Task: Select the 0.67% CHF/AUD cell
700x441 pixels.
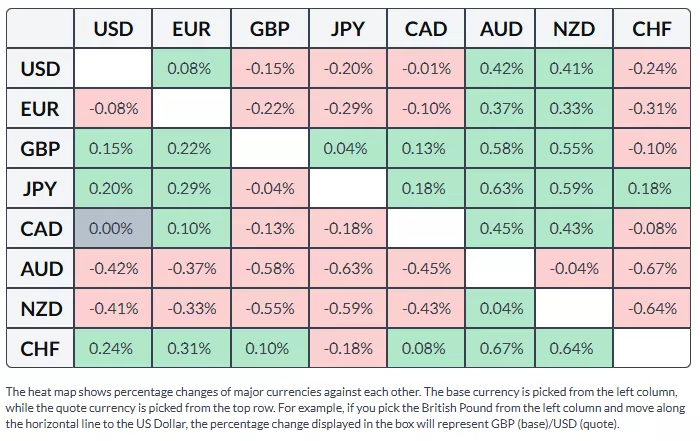Action: (502, 349)
